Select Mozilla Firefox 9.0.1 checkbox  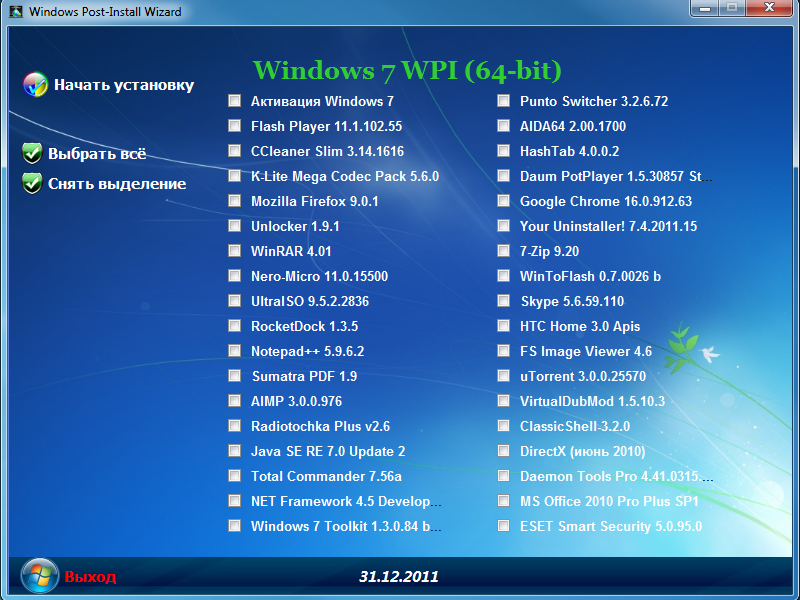[234, 201]
